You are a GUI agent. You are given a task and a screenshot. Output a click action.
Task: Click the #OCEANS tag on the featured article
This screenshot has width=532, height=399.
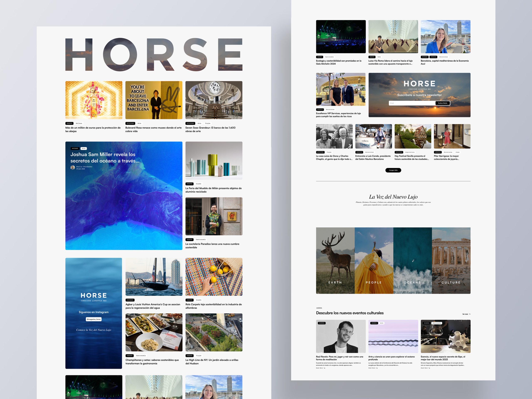75,148
